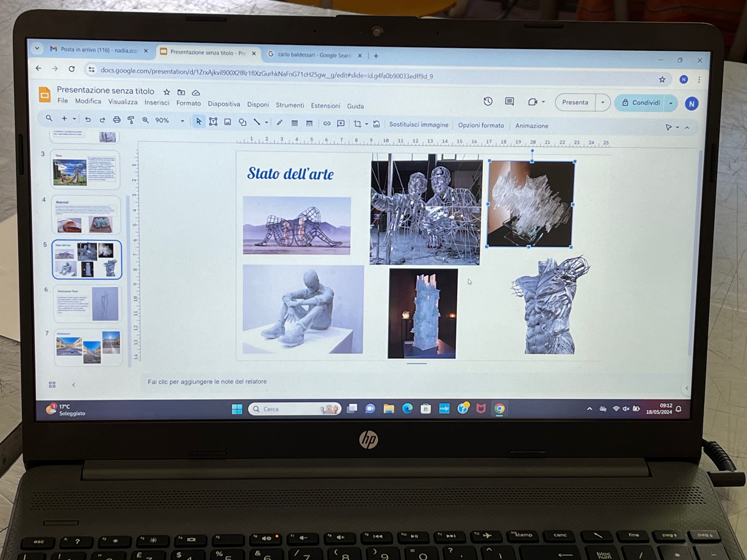This screenshot has width=747, height=560.
Task: View cloud document status icon
Action: click(196, 93)
